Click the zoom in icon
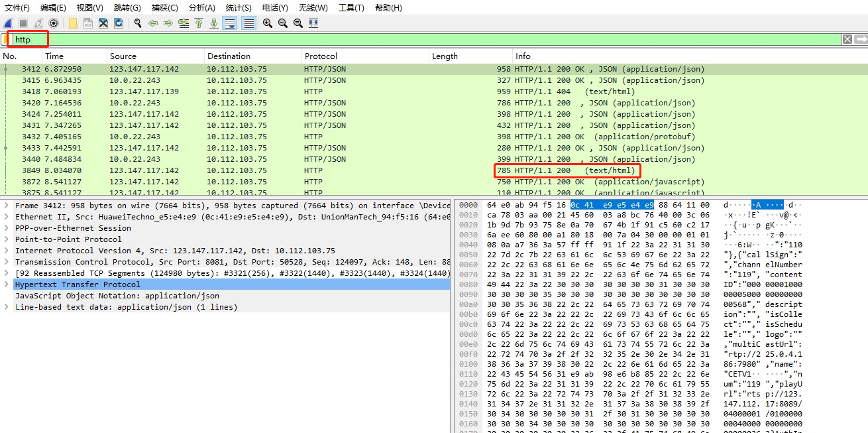Image resolution: width=868 pixels, height=433 pixels. pos(267,23)
